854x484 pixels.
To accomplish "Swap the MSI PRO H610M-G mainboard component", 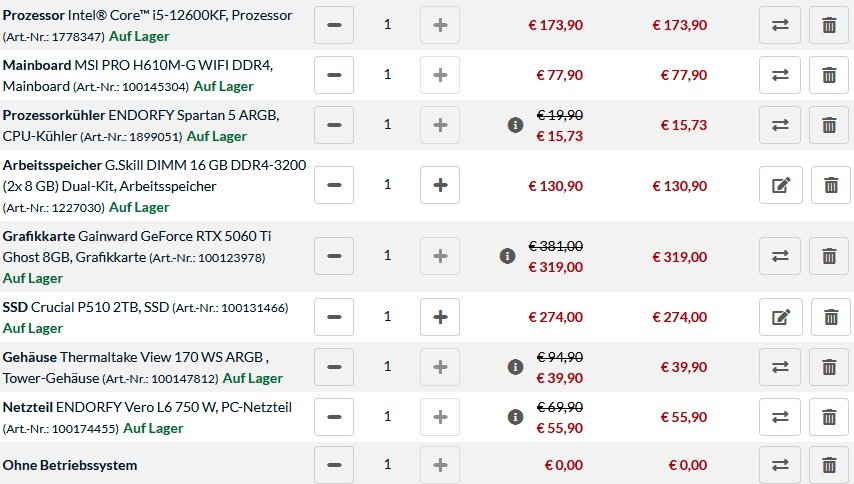I will click(780, 75).
